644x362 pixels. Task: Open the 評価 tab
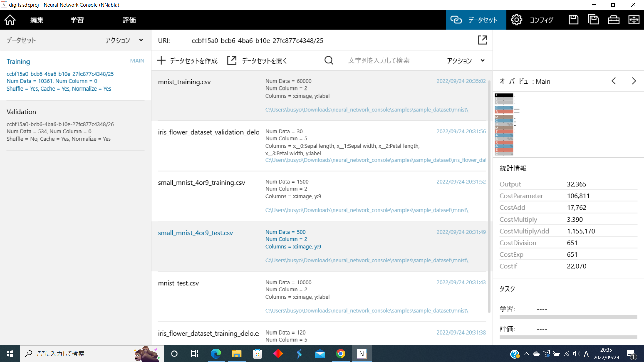click(129, 20)
